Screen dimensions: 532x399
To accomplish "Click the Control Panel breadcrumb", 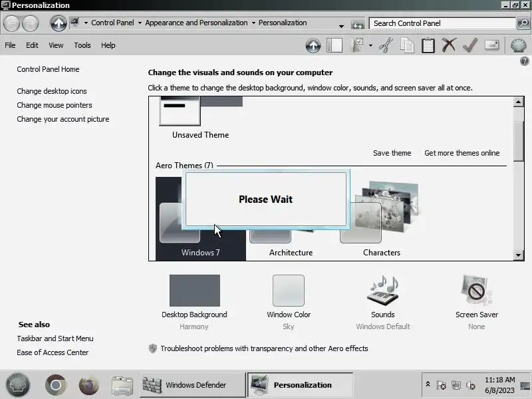I will pyautogui.click(x=112, y=23).
